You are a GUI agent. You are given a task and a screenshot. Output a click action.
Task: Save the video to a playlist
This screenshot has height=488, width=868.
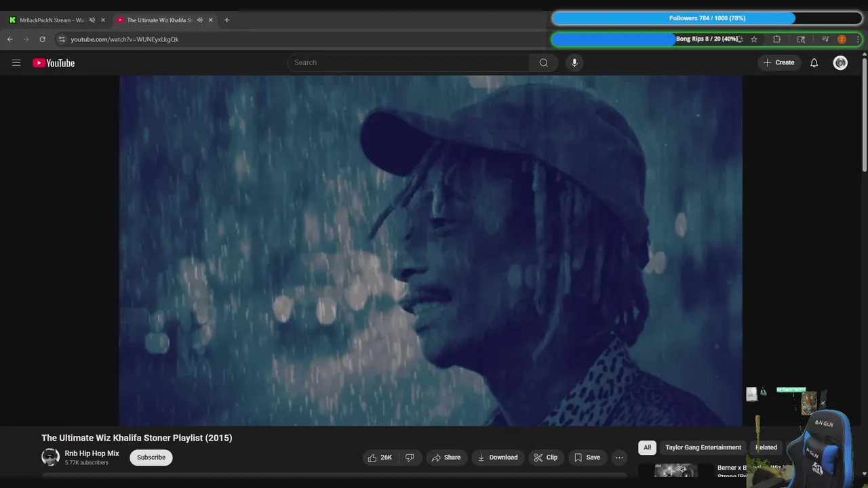click(x=587, y=457)
